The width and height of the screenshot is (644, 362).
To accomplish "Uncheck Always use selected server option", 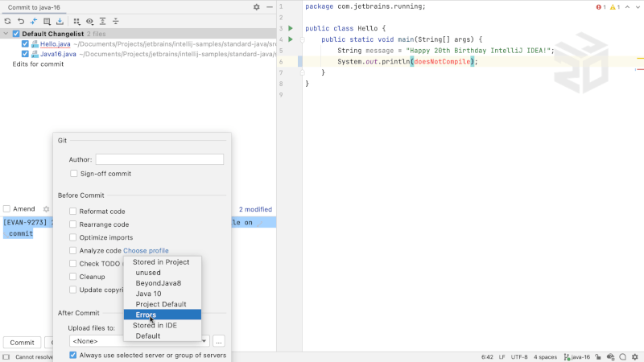I will [72, 355].
